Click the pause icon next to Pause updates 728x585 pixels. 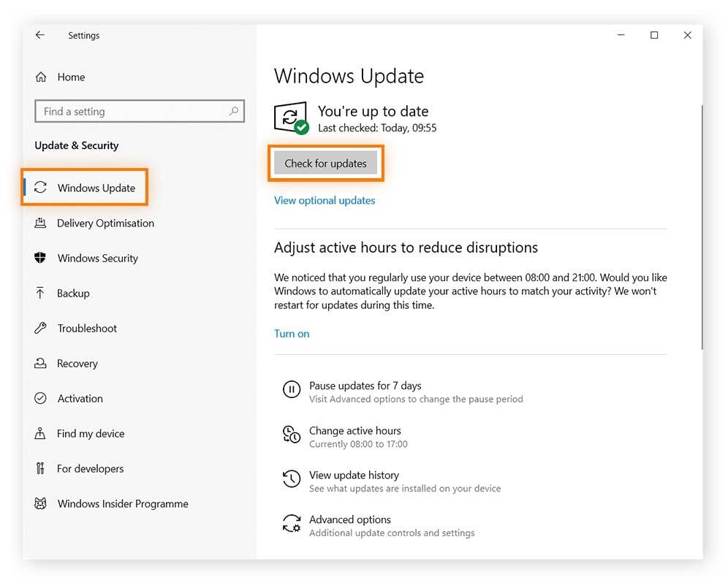[x=292, y=389]
